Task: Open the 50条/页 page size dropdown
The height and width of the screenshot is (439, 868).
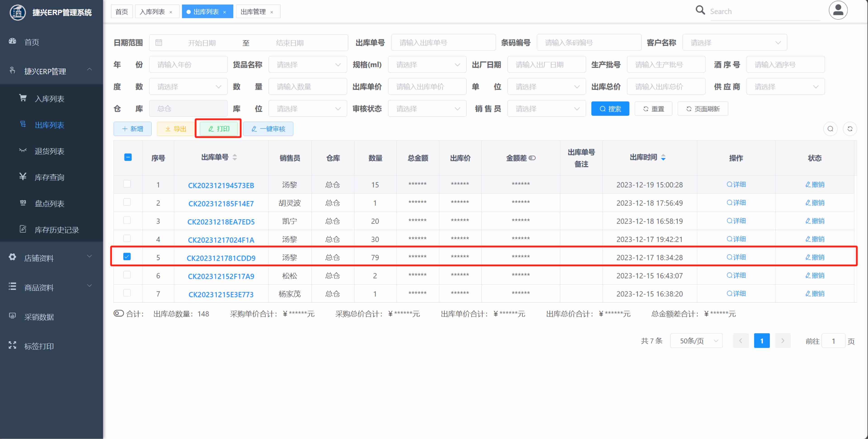Action: [696, 341]
